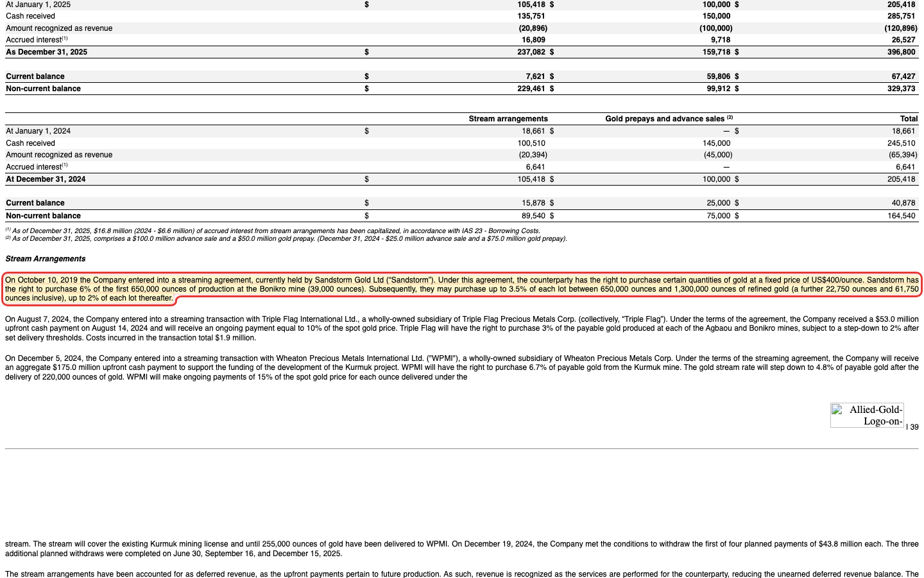Click the Non-current balance value 329,373

(x=901, y=89)
